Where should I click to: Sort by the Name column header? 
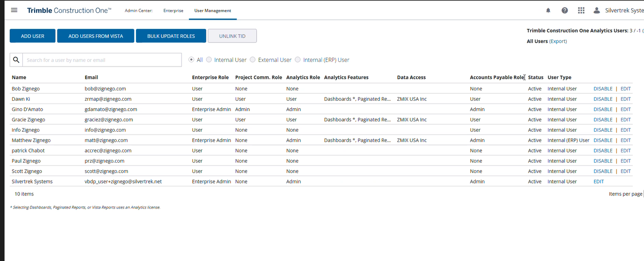point(19,77)
